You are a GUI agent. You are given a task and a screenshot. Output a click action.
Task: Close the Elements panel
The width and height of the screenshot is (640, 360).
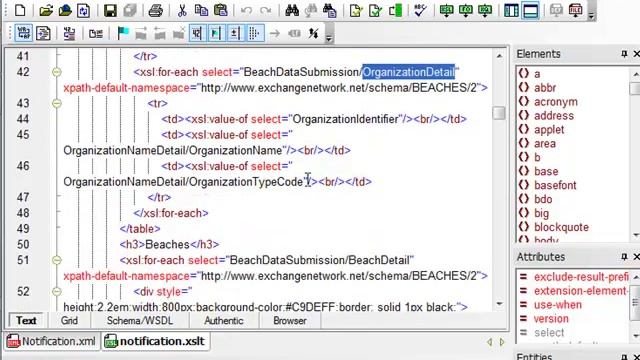click(x=636, y=54)
